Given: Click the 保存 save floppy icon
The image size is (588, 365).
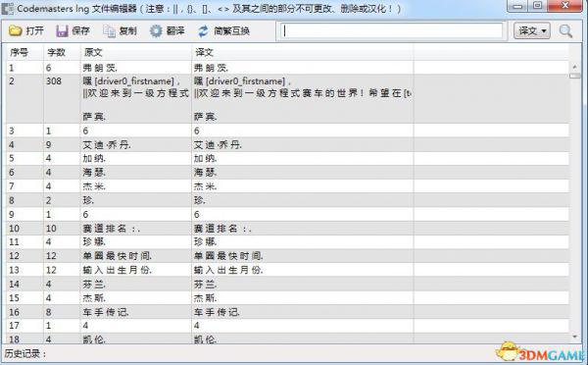Looking at the screenshot, I should (62, 30).
